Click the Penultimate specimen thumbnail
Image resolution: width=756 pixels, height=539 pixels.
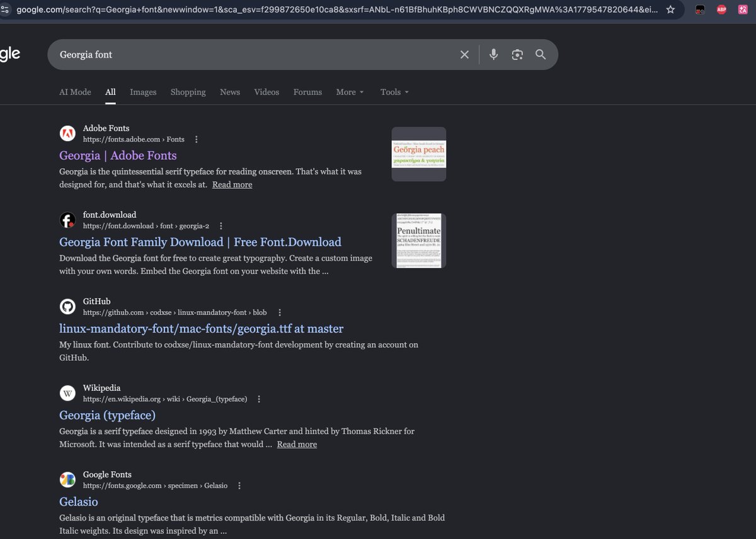tap(419, 241)
